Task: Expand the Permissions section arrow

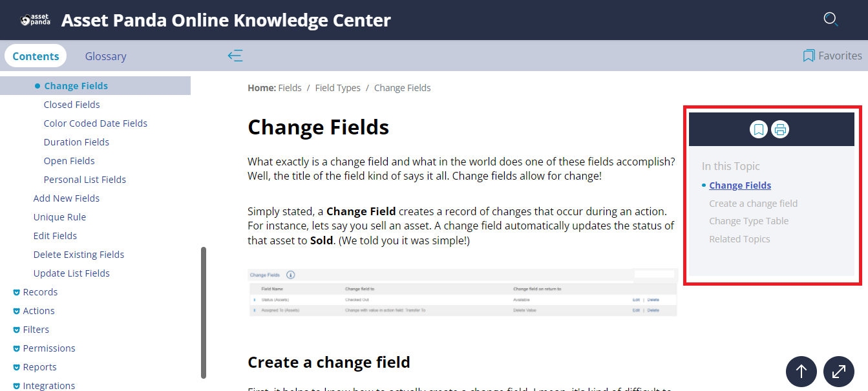Action: click(x=17, y=349)
